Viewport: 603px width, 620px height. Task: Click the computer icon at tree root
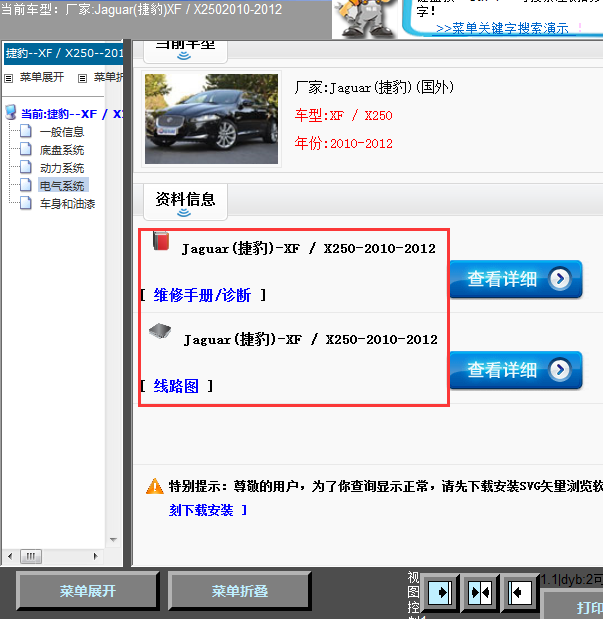11,113
